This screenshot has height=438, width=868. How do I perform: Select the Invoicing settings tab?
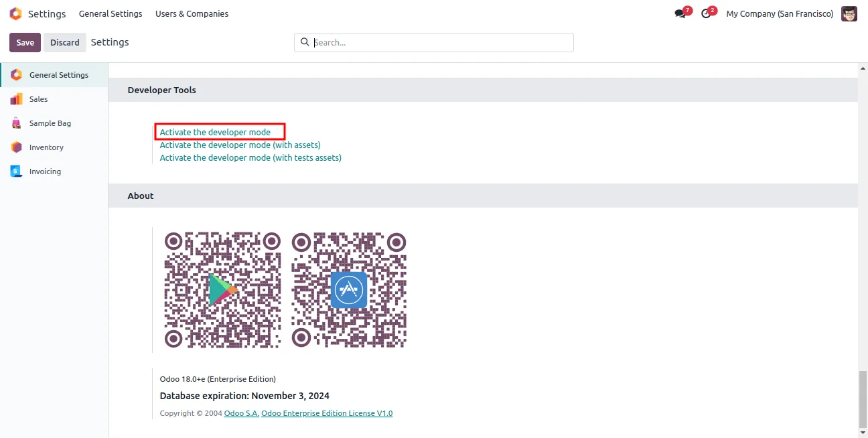pyautogui.click(x=54, y=171)
